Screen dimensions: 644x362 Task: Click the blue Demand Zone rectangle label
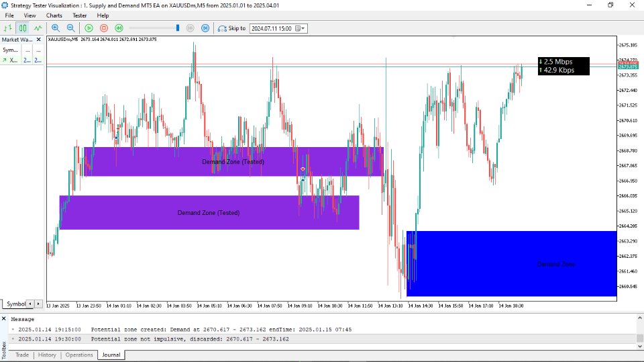tap(556, 264)
